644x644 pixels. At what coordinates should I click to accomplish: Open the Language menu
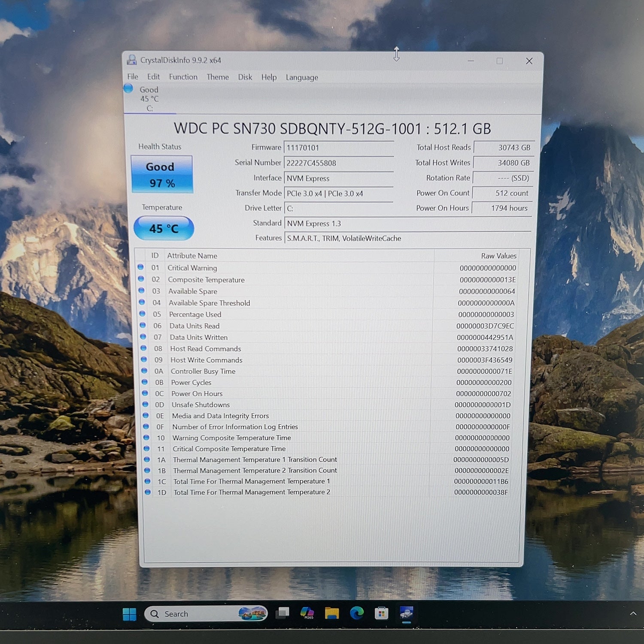[x=302, y=78]
